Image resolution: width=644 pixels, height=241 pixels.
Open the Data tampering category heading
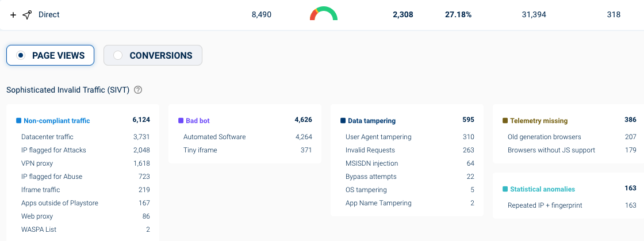tap(371, 121)
